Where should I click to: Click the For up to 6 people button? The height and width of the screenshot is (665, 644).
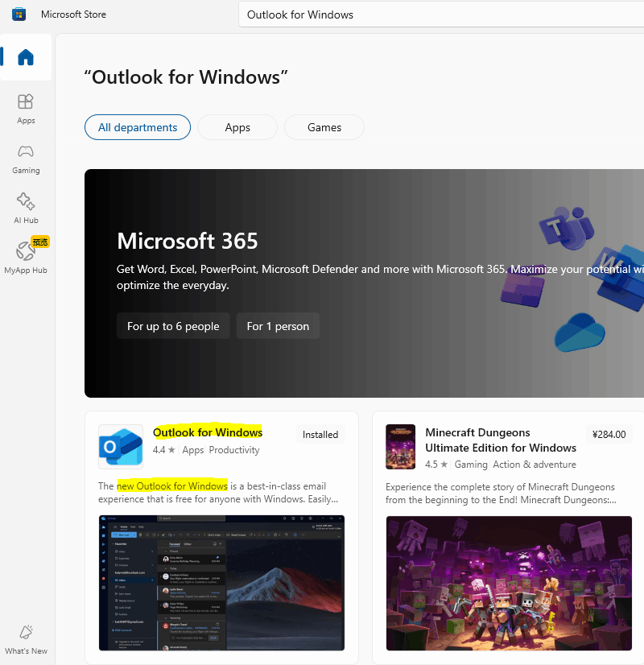[173, 326]
